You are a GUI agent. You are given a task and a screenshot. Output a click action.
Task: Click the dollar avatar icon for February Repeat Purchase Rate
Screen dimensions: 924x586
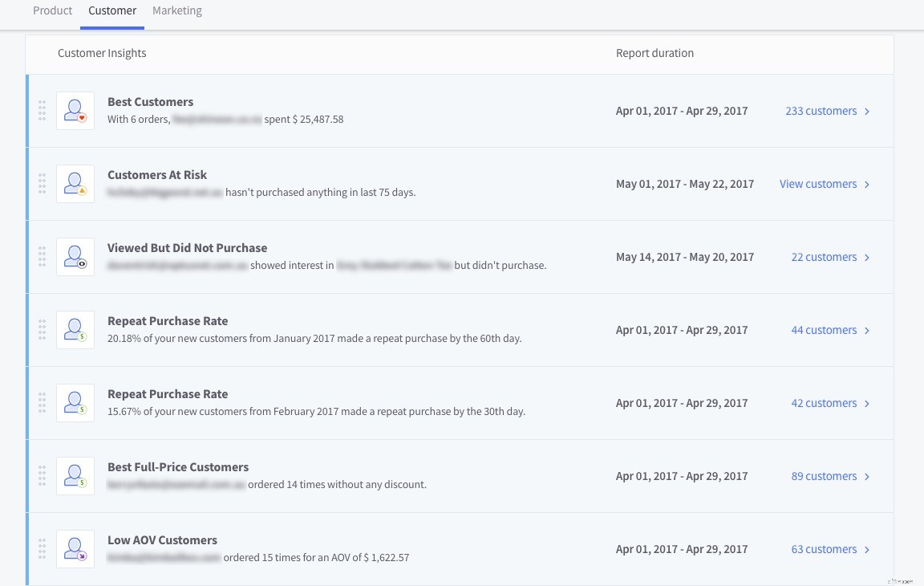75,402
